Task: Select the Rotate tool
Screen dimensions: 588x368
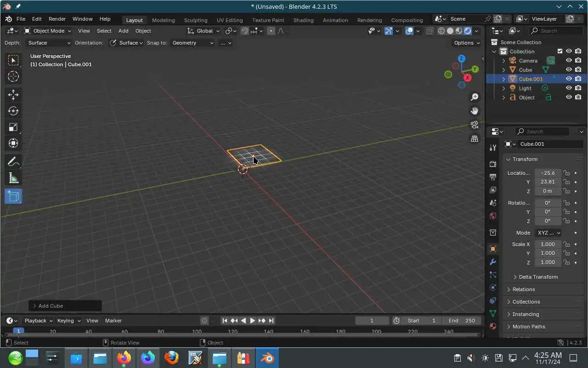Action: (13, 111)
